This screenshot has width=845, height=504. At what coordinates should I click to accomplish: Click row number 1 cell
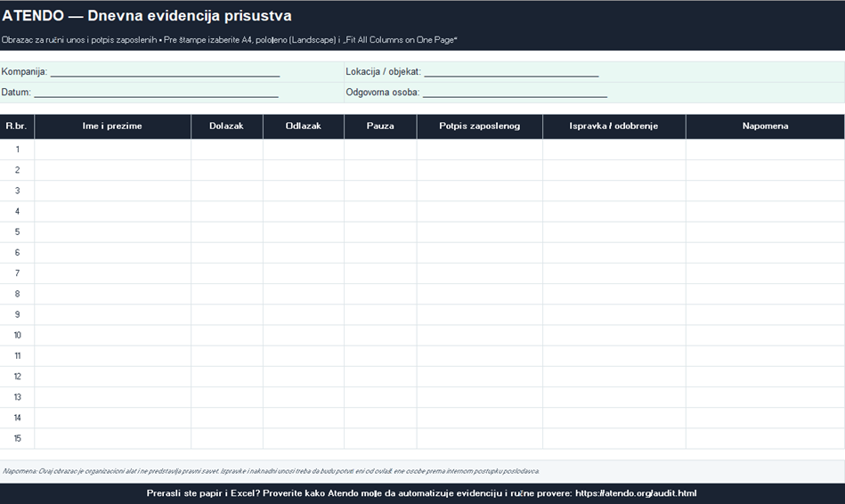click(x=17, y=150)
